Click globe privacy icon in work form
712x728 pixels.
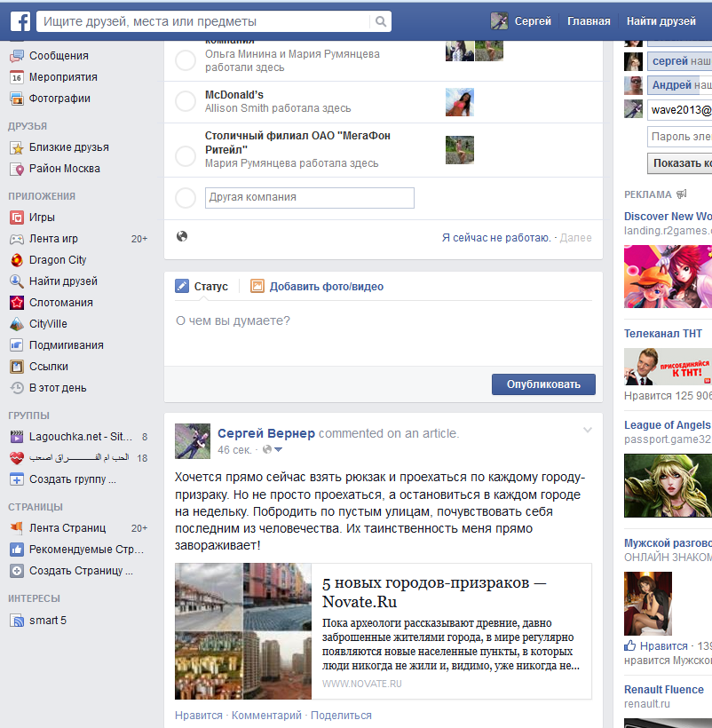click(x=182, y=236)
